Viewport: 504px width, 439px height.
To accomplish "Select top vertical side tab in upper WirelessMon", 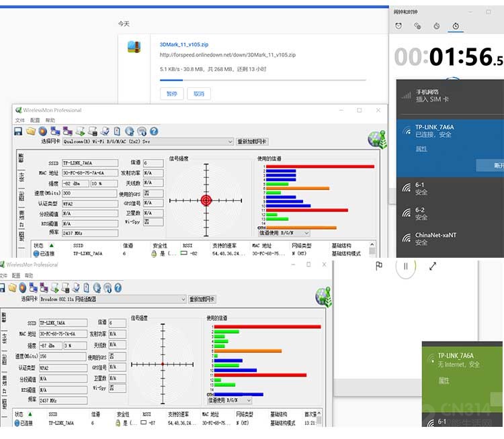I will (22, 158).
